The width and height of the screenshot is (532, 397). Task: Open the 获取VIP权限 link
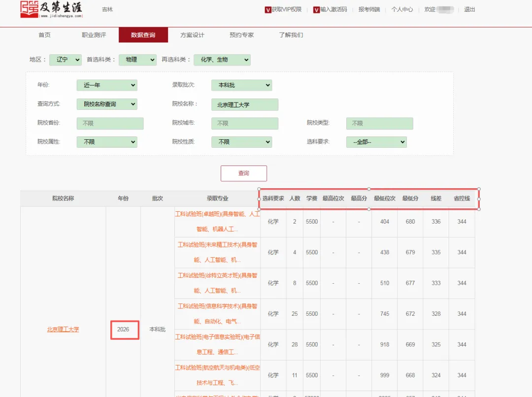(x=287, y=9)
